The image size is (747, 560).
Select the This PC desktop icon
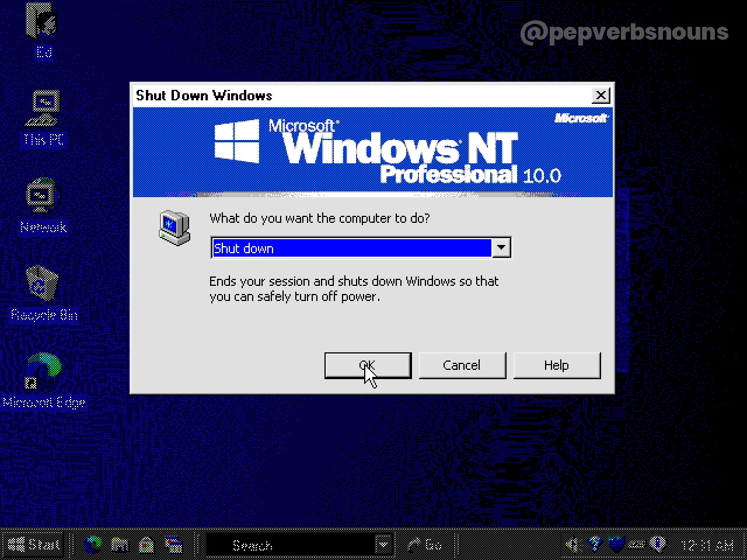43,118
